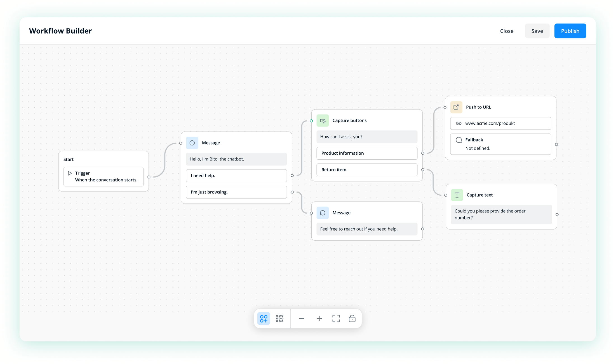Click Close in the header
The height and width of the screenshot is (364, 616).
[507, 31]
